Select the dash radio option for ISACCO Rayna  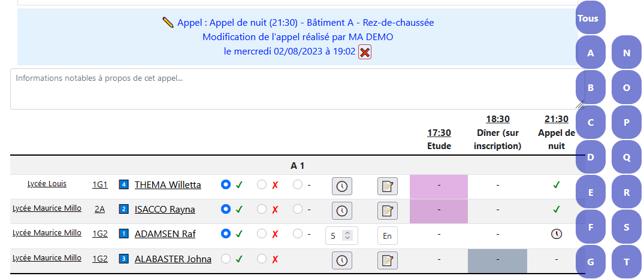pos(297,210)
